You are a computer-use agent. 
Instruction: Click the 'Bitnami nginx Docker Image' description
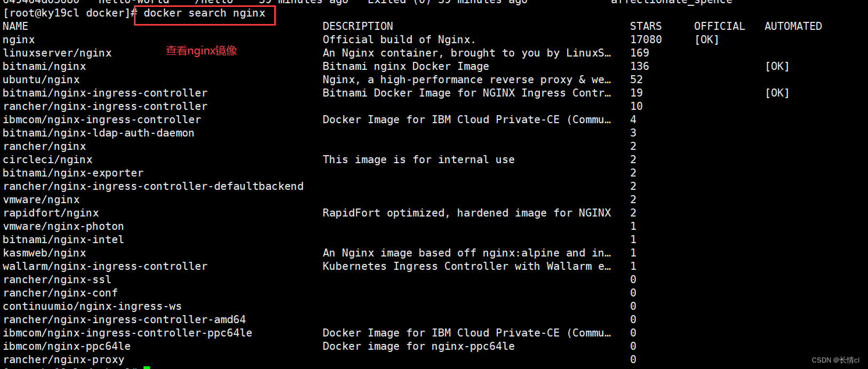pyautogui.click(x=406, y=66)
